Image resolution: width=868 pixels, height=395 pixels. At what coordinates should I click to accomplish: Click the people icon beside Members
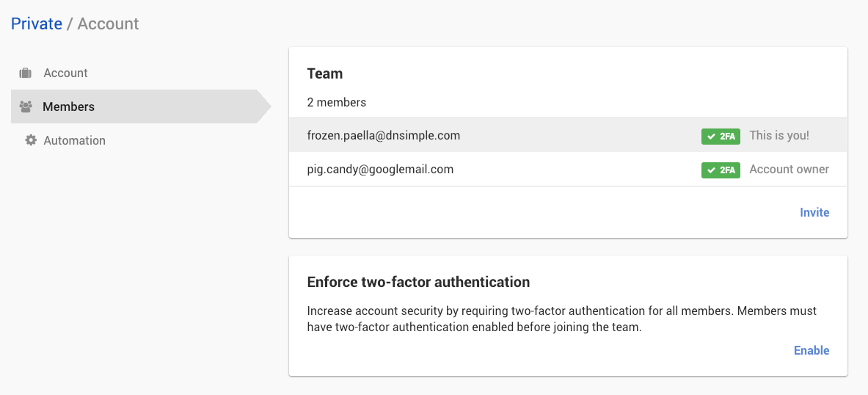[x=26, y=107]
